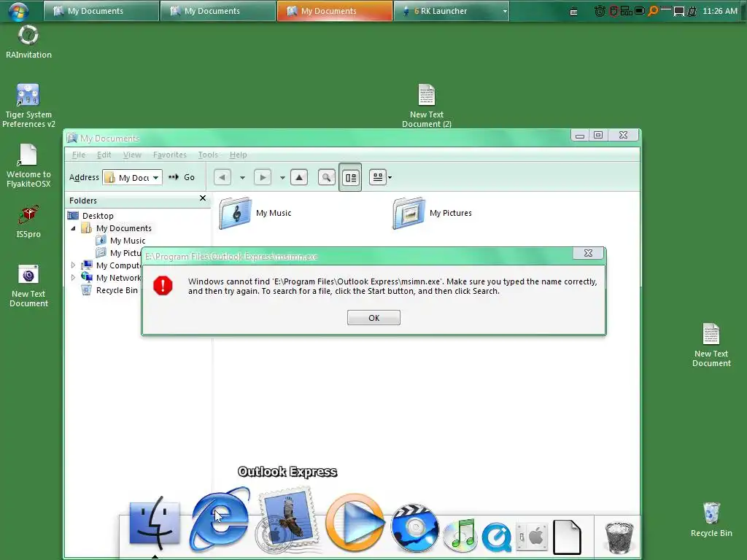Select New Text Document icon above Recycle Bin
The width and height of the screenshot is (747, 560).
[x=711, y=345]
